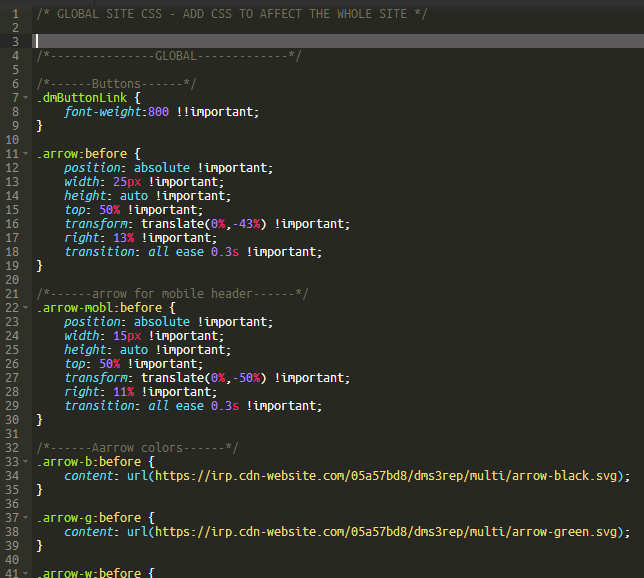The width and height of the screenshot is (644, 578).
Task: Collapse the .dmButtonLink rule fold arrow
Action: pyautogui.click(x=27, y=98)
